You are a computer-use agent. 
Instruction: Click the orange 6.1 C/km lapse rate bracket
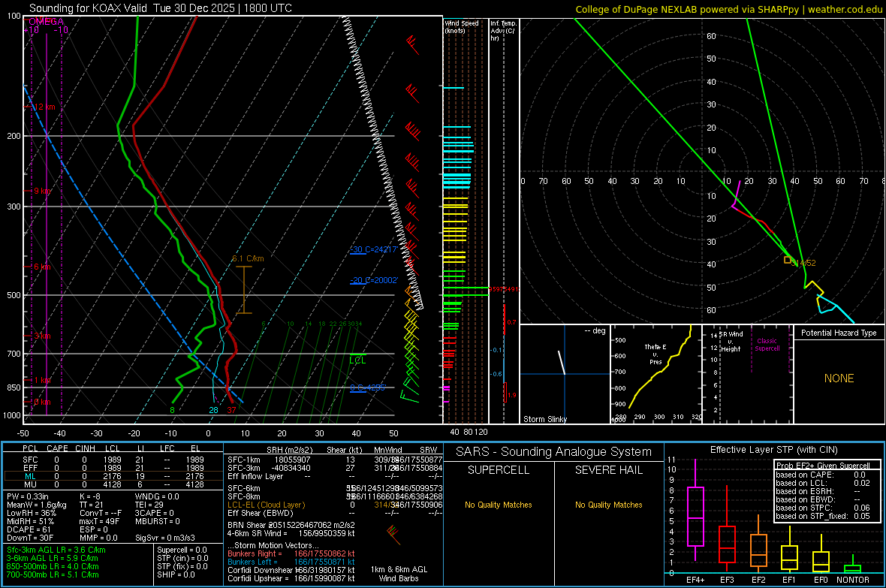244,289
